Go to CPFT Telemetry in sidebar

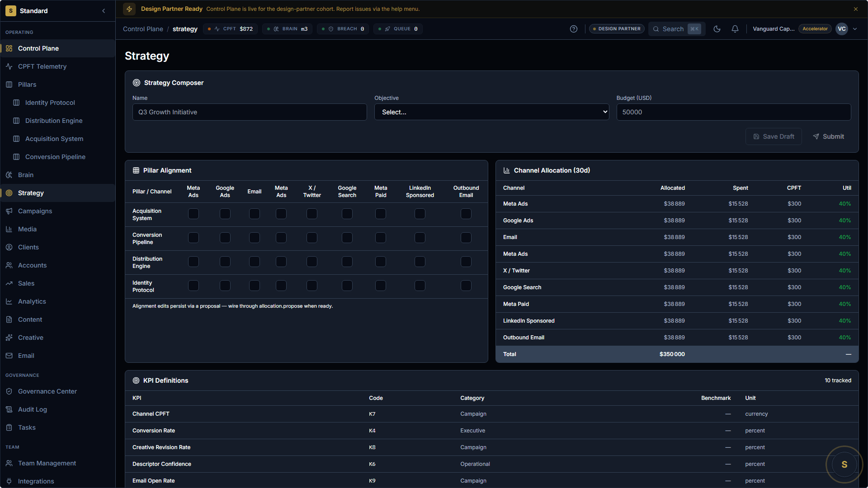[57, 66]
